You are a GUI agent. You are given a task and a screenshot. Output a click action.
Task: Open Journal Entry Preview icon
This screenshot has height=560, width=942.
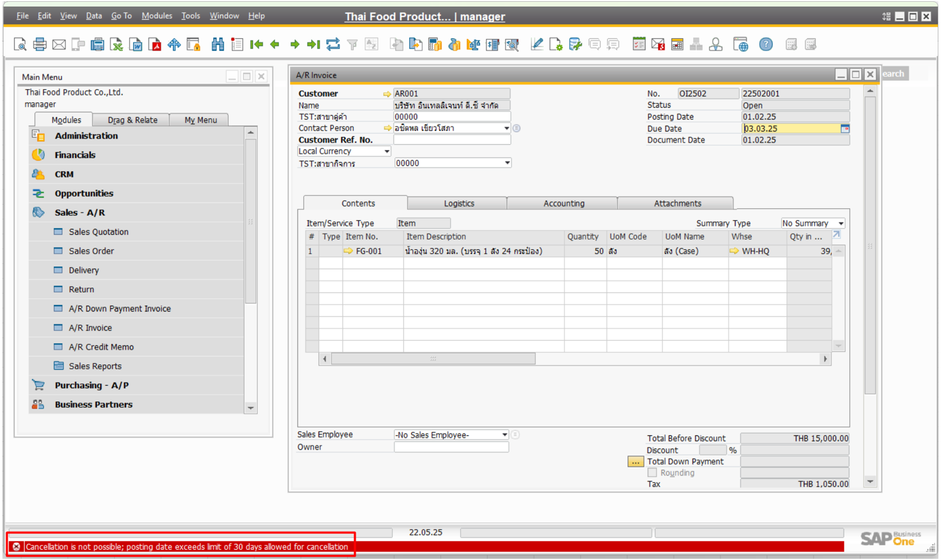coord(512,44)
